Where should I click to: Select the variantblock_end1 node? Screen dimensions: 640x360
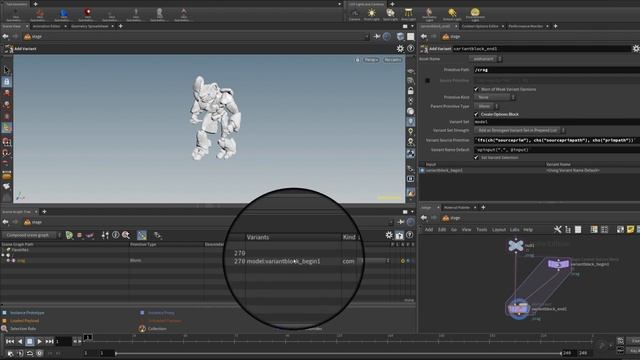(x=518, y=309)
